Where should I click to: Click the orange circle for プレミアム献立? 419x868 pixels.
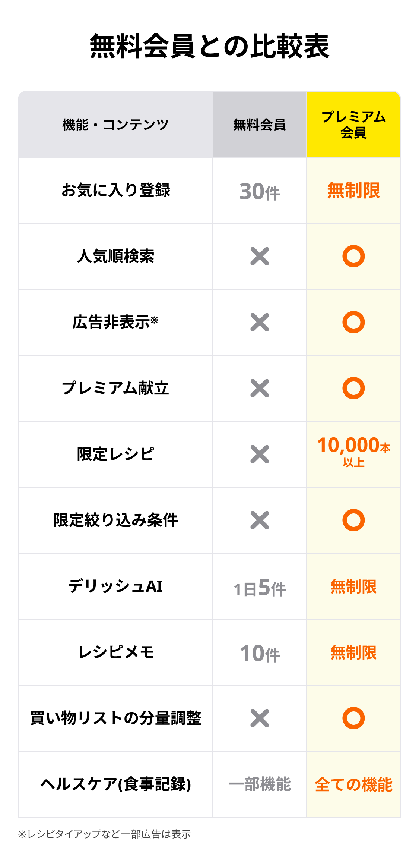[x=353, y=388]
